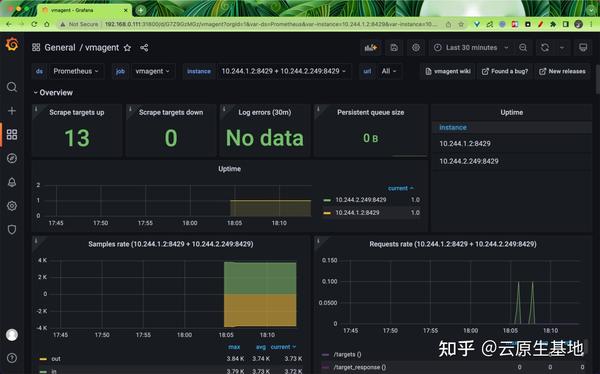The image size is (600, 374).
Task: Open the Configuration gear in sidebar
Action: [12, 206]
